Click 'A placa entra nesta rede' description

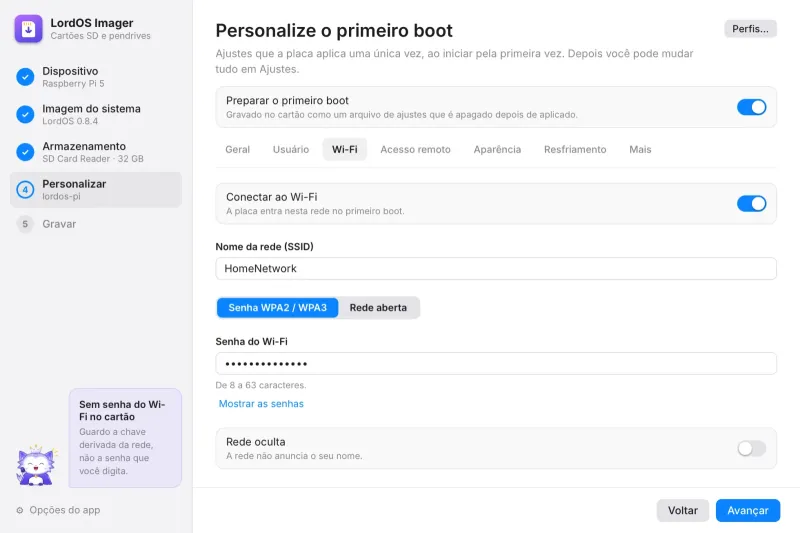point(315,211)
